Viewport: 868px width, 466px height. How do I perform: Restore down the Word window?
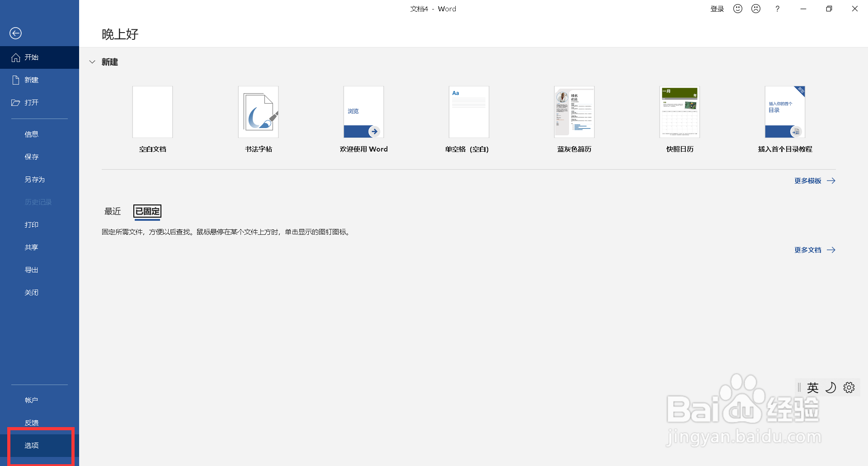click(829, 9)
